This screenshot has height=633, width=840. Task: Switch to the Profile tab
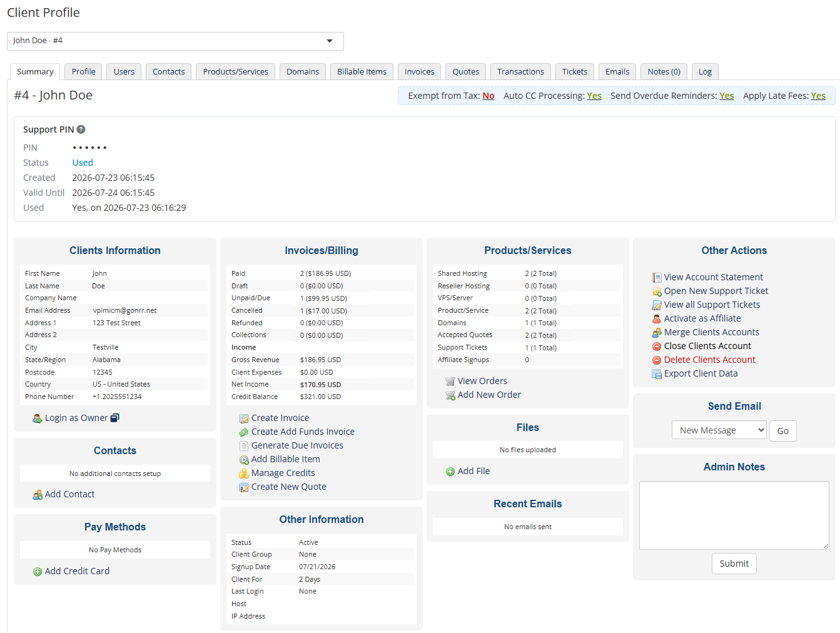click(84, 72)
